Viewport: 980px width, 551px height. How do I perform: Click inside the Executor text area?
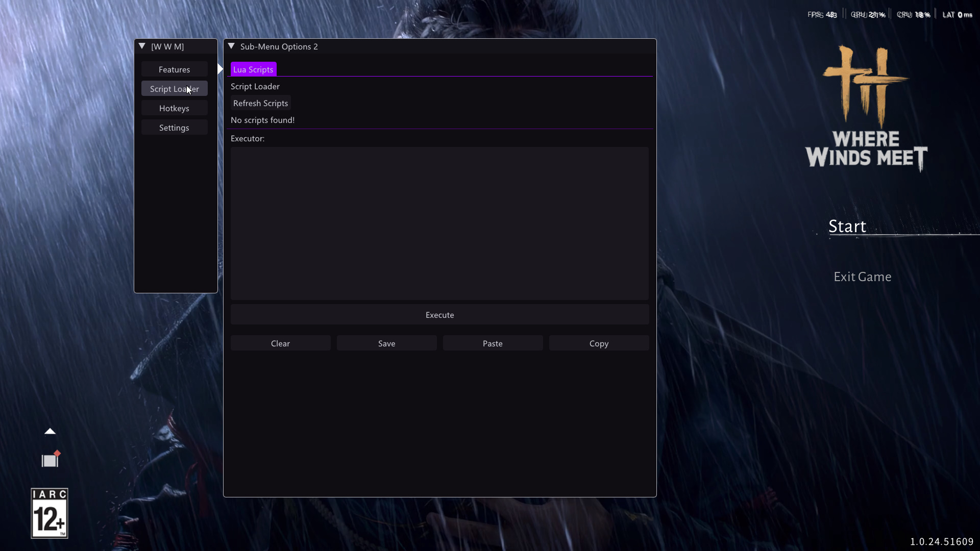pyautogui.click(x=439, y=223)
